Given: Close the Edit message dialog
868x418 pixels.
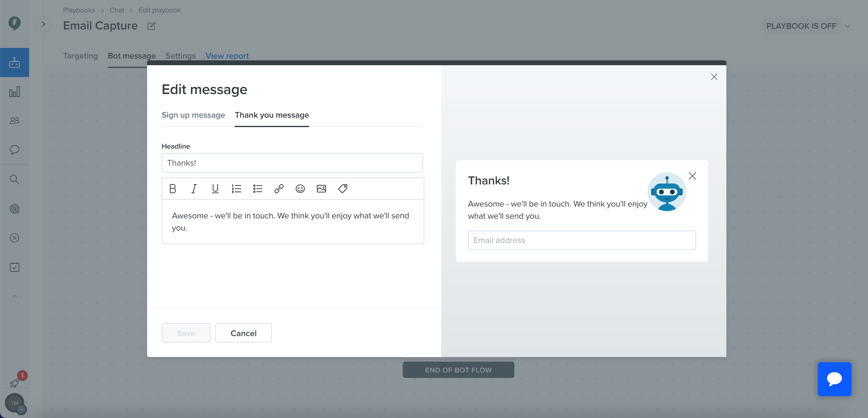Looking at the screenshot, I should [x=714, y=77].
